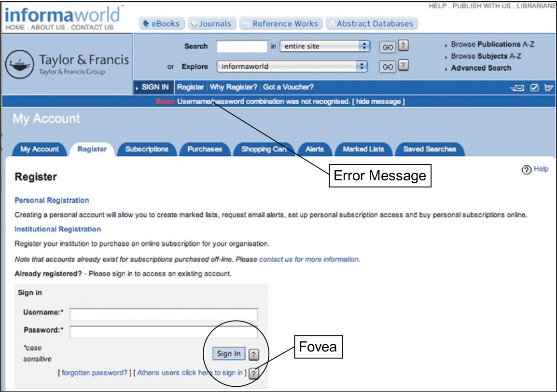Screen dimensions: 557x392
Task: Open Browse Publications A-Z
Action: pos(492,44)
